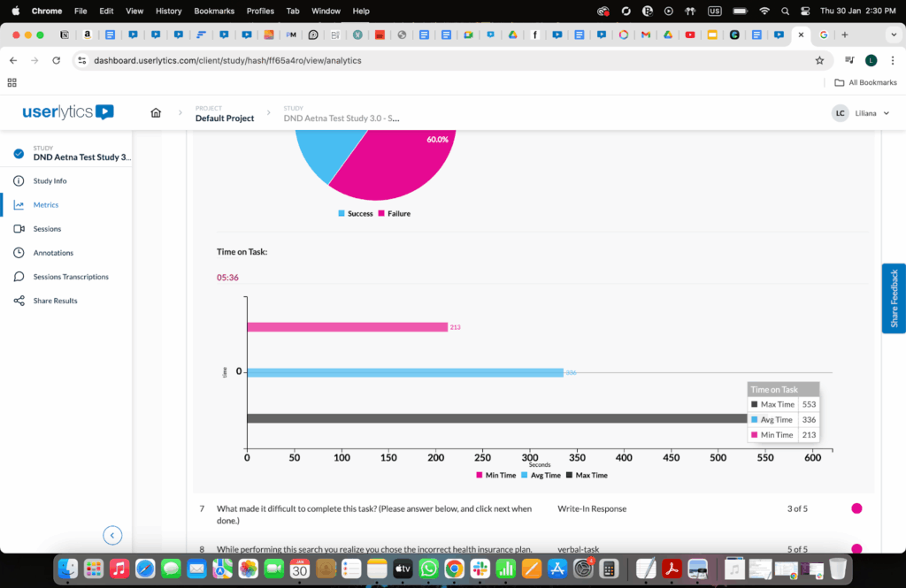Open Share Results option

(x=55, y=301)
